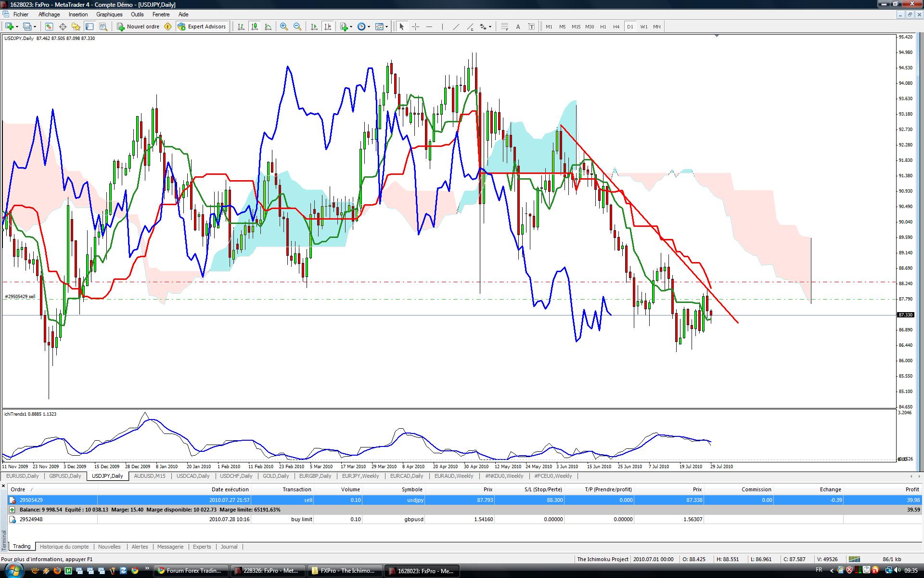Toggle the H4 timeframe button
The height and width of the screenshot is (578, 924).
pos(616,26)
